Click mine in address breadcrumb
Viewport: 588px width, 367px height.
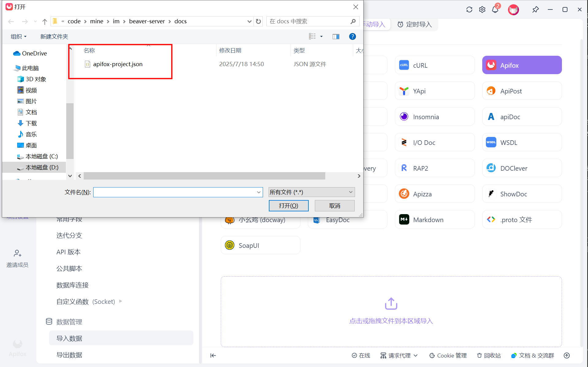tap(97, 21)
